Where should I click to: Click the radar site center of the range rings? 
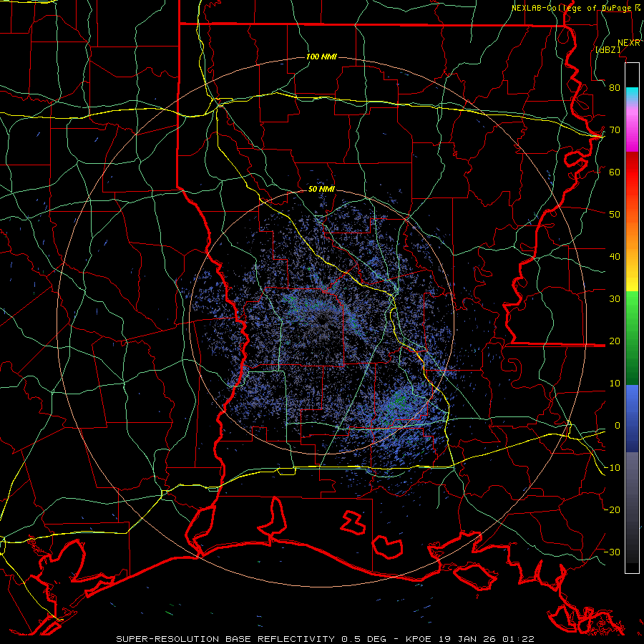pos(322,322)
